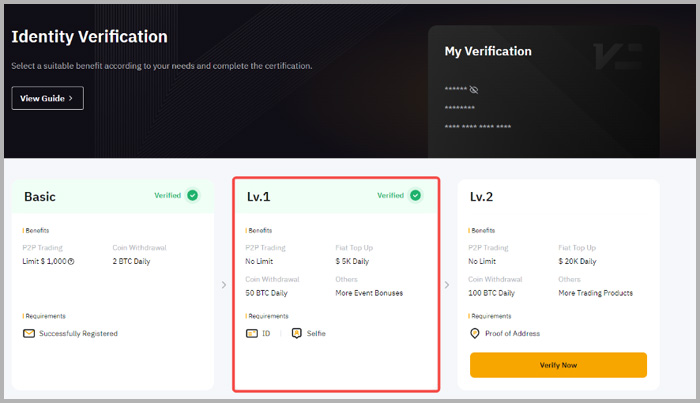The image size is (700, 403).
Task: Click 'Limit $ 1,000' text in Basic card
Action: coord(44,262)
